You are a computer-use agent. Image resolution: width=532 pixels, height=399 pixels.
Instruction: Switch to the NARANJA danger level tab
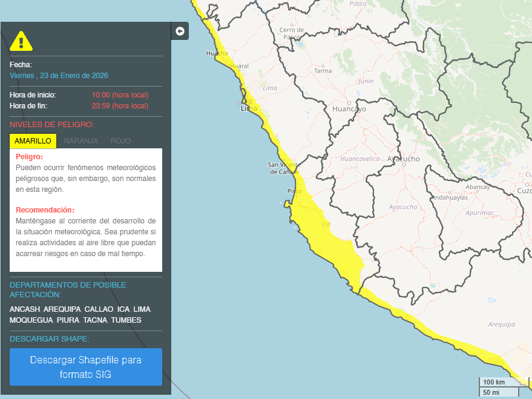pyautogui.click(x=80, y=140)
